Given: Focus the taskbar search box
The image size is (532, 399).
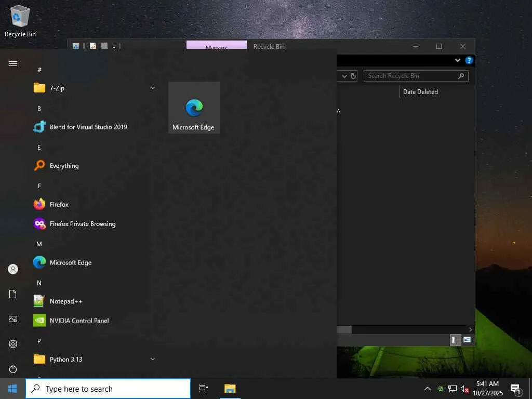Looking at the screenshot, I should tap(108, 389).
